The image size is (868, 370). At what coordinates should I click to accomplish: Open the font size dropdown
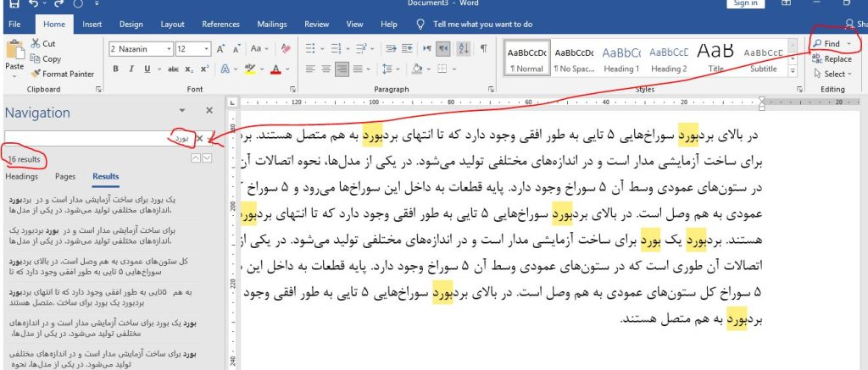(x=205, y=49)
